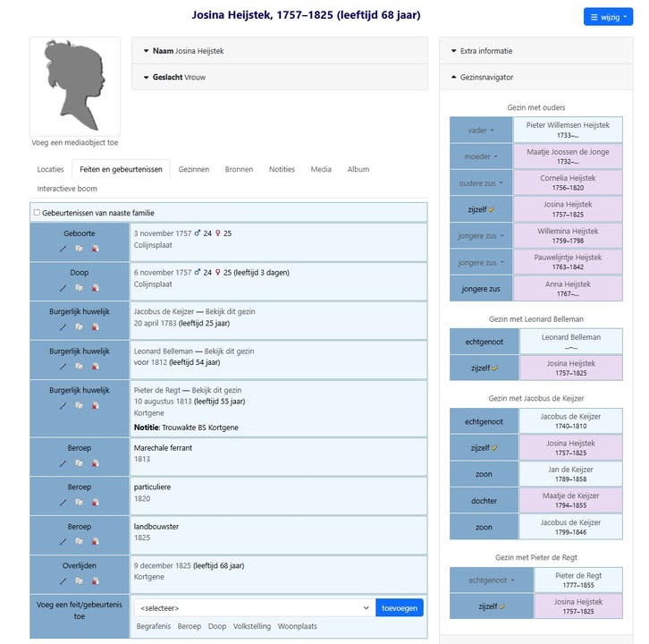Copy the Geboorte event
Screen dimensions: 649x644
(79, 248)
